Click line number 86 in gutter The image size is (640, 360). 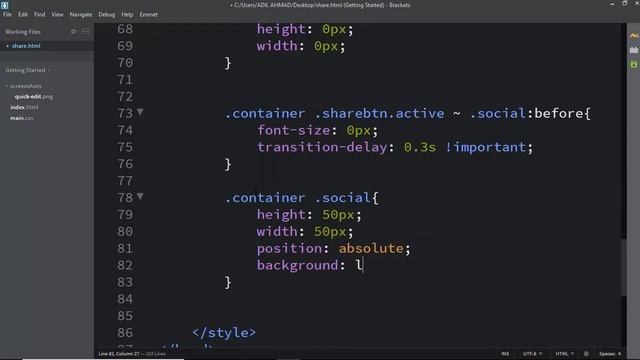tap(125, 333)
